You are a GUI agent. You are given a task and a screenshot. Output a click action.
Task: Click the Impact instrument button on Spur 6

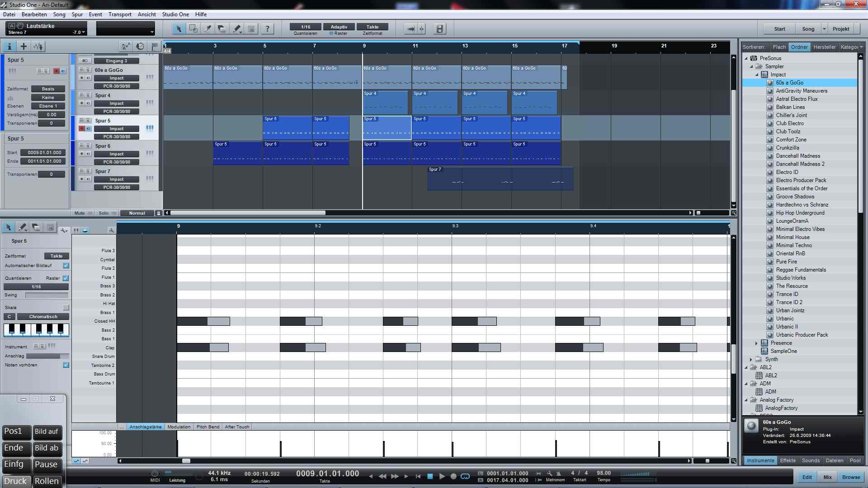(x=116, y=154)
